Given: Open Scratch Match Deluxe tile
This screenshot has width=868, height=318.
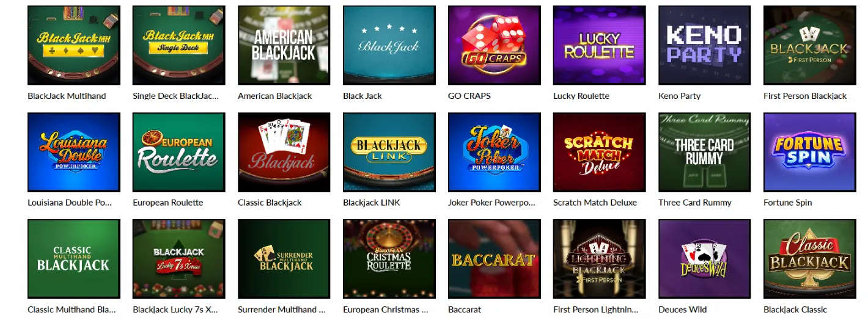Looking at the screenshot, I should coord(600,152).
